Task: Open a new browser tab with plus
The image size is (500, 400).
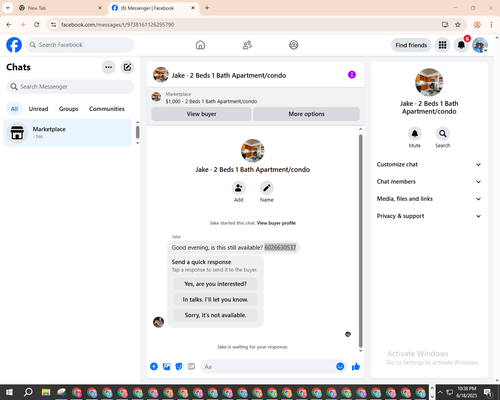Action: point(207,8)
